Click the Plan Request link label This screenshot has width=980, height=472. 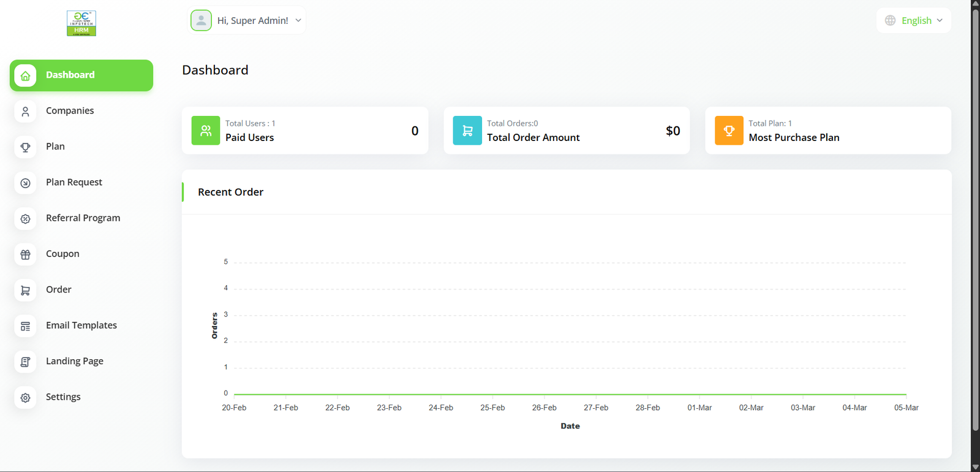coord(74,182)
